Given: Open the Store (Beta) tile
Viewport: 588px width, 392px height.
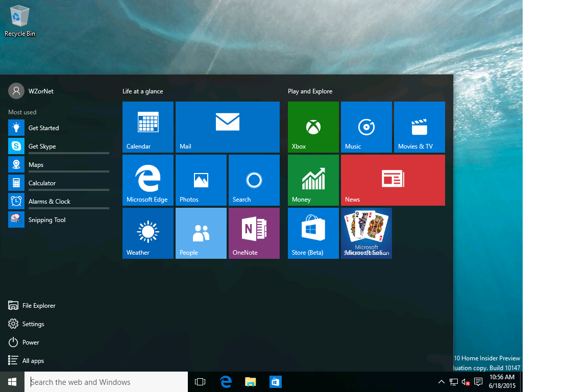Looking at the screenshot, I should pyautogui.click(x=313, y=233).
